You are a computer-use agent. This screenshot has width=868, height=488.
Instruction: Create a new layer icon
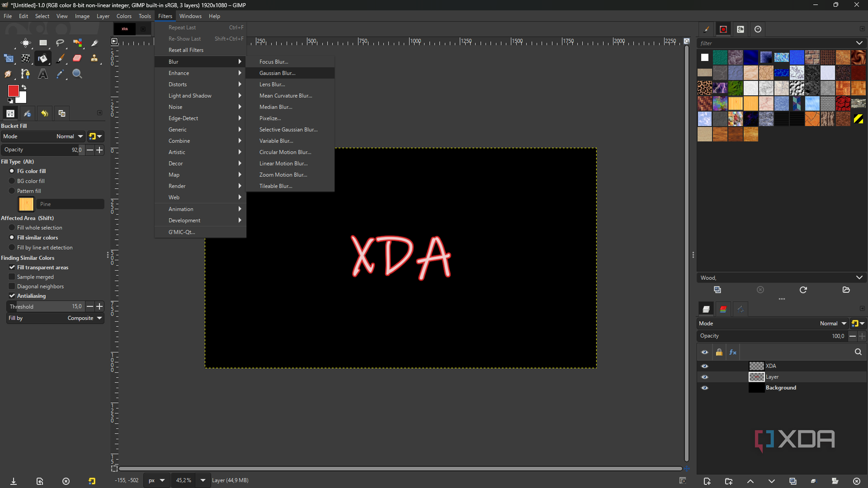pos(707,481)
